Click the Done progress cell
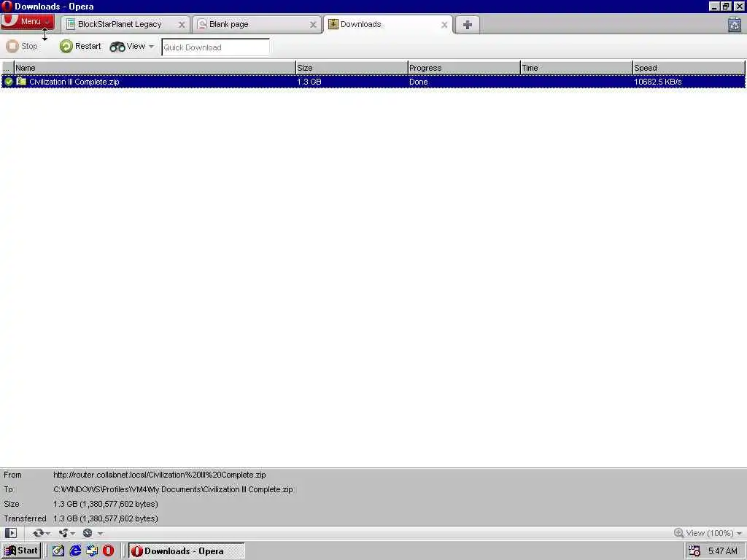The height and width of the screenshot is (560, 747). click(x=418, y=82)
